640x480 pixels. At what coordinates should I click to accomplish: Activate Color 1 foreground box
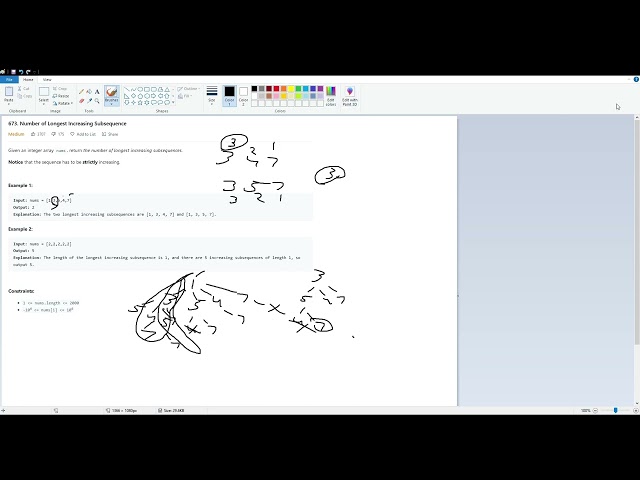(x=229, y=96)
